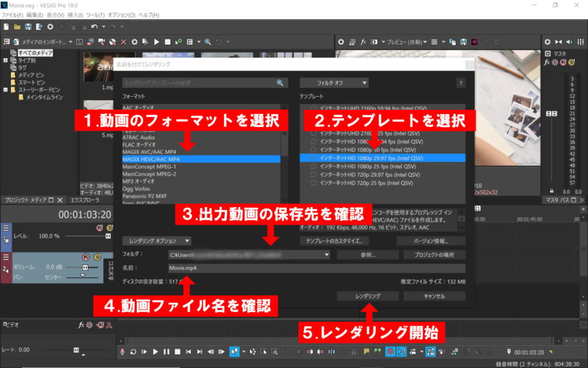Click the Stop button in transport bar
Image resolution: width=588 pixels, height=368 pixels.
coord(177,351)
